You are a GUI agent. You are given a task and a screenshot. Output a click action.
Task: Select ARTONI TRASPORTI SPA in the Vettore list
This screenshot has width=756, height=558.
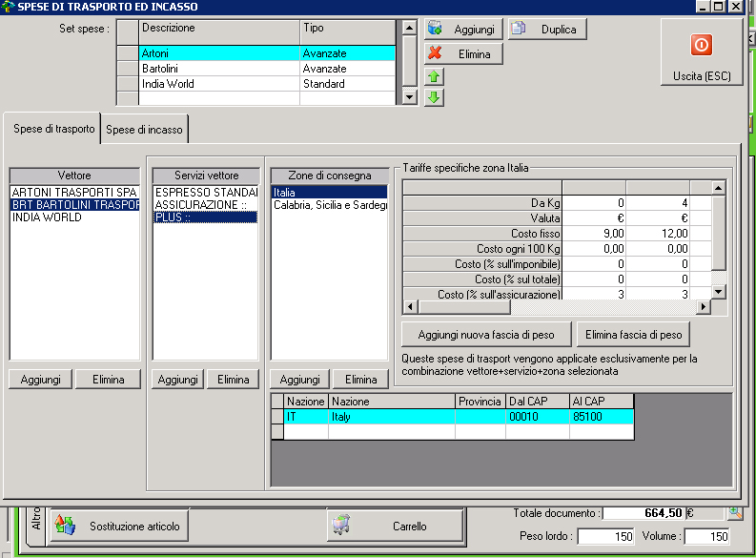74,193
